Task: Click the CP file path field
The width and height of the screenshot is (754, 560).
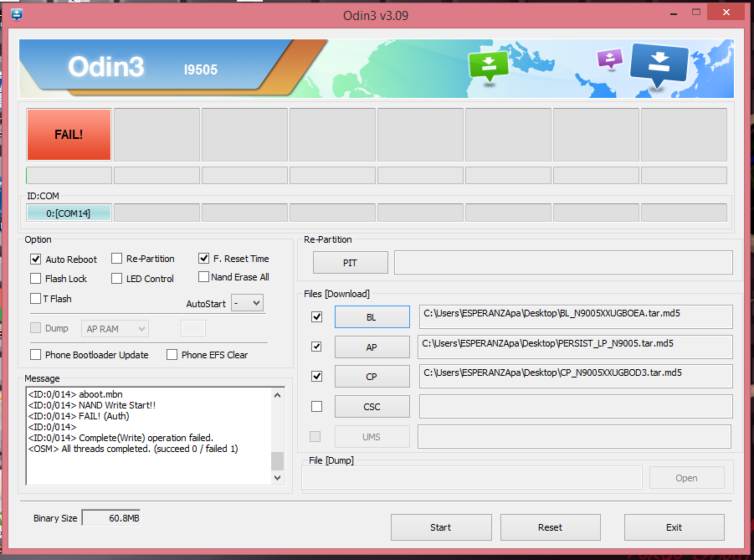Action: tap(575, 376)
